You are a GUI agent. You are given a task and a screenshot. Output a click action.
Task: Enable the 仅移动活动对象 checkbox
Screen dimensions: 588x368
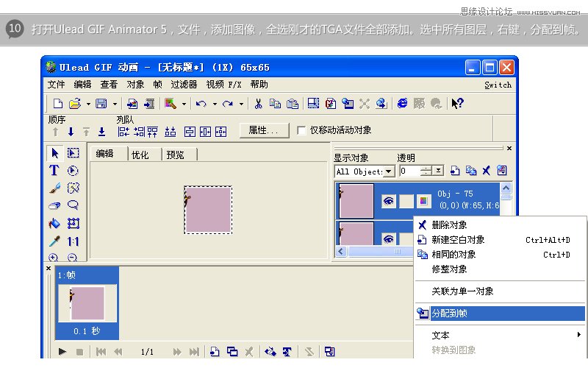pos(301,130)
